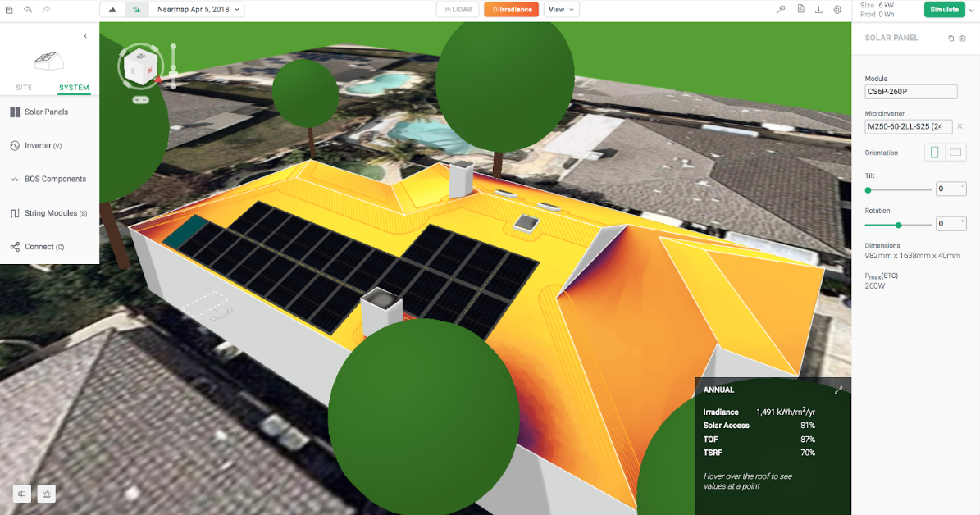Expand the View dropdown menu
This screenshot has width=980, height=515.
[x=561, y=10]
